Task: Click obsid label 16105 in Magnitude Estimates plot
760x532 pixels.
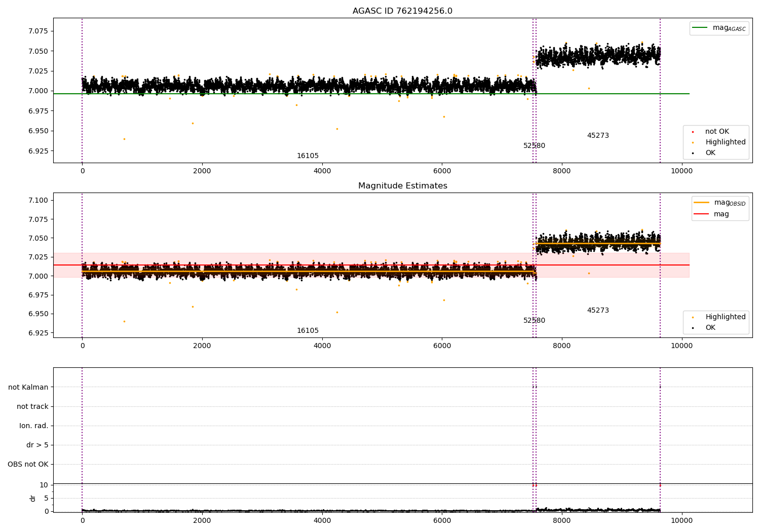Action: point(308,331)
